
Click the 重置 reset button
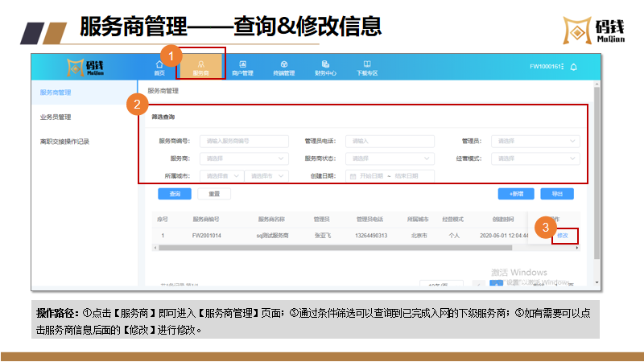coord(214,194)
